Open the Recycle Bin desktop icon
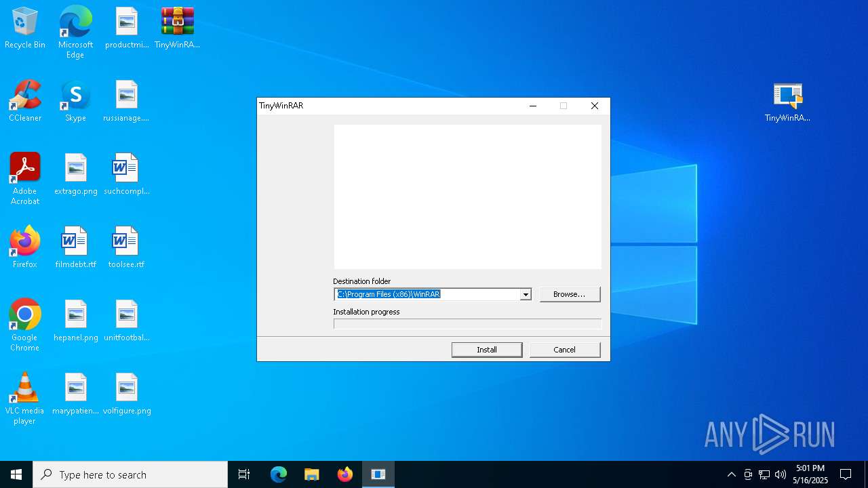 [x=25, y=28]
